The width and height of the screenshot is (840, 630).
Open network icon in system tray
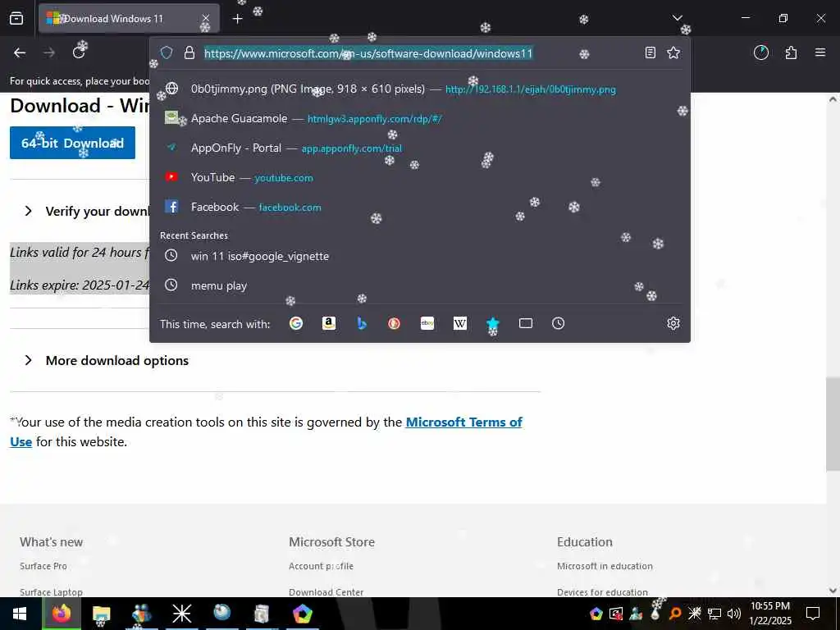click(x=714, y=614)
